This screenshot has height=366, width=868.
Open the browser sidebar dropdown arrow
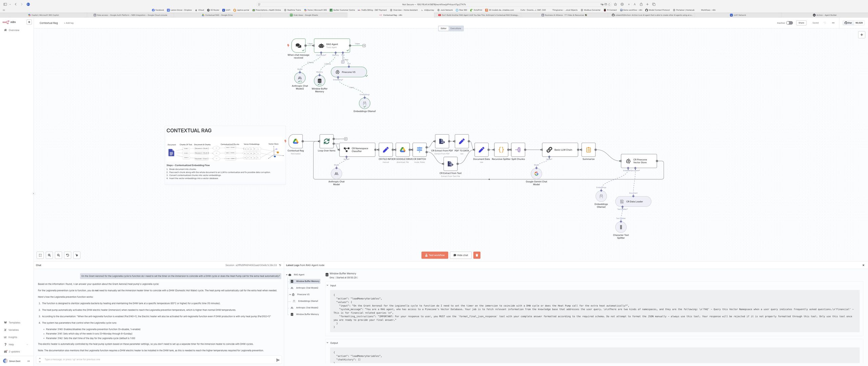coord(10,4)
